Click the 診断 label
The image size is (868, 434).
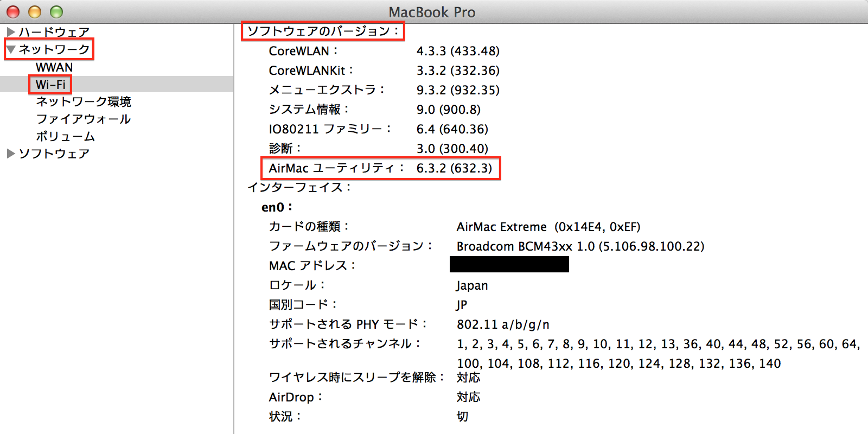tap(285, 149)
